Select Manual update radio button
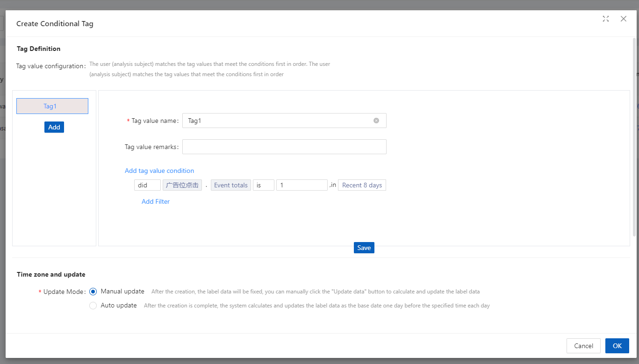Viewport: 639px width, 364px height. [93, 292]
